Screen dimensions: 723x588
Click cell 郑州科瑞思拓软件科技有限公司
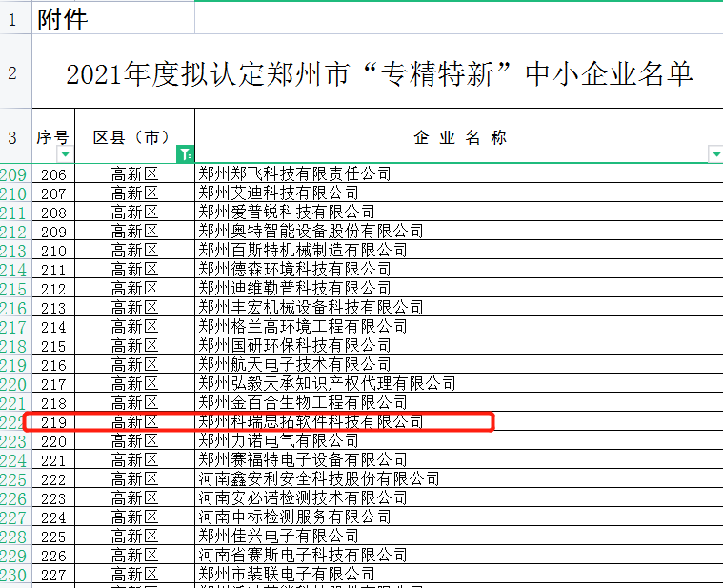[x=459, y=421]
